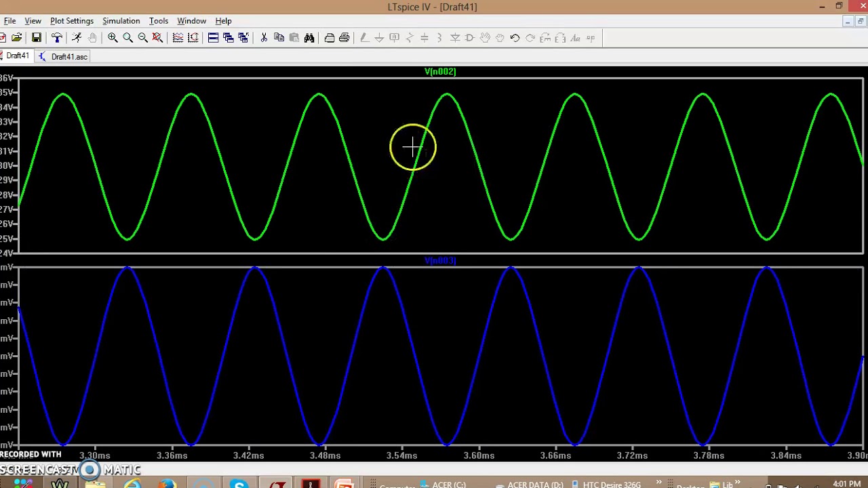Click the green V(n002) trace label
The height and width of the screenshot is (488, 868).
[440, 71]
